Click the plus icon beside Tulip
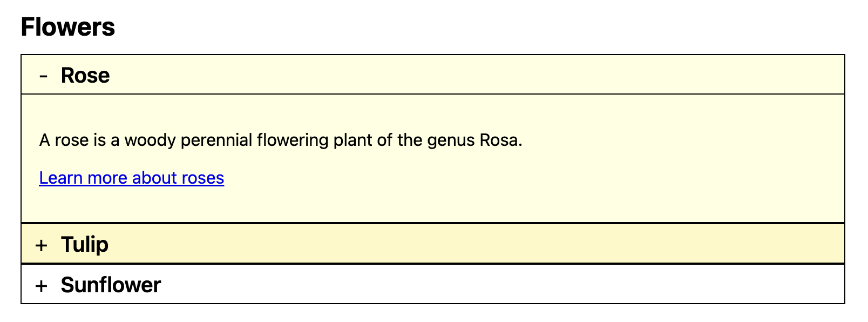Screen dimensions: 868x322 point(42,245)
